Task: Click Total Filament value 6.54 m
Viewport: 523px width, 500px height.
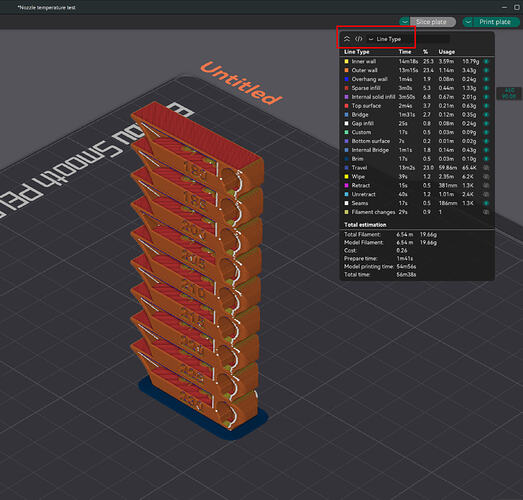Action: [x=405, y=234]
